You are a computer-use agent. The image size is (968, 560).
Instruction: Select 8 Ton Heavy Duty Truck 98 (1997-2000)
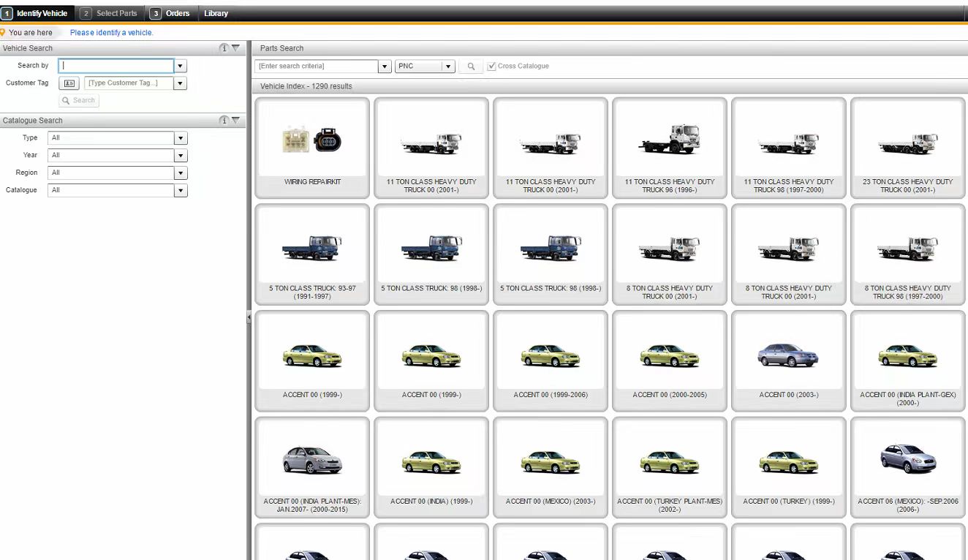pos(908,254)
